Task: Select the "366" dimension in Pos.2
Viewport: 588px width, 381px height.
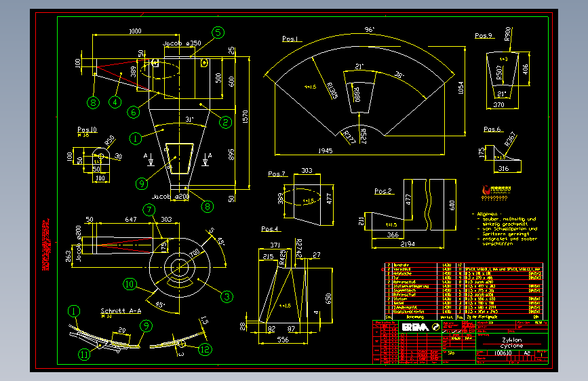Action: (393, 235)
